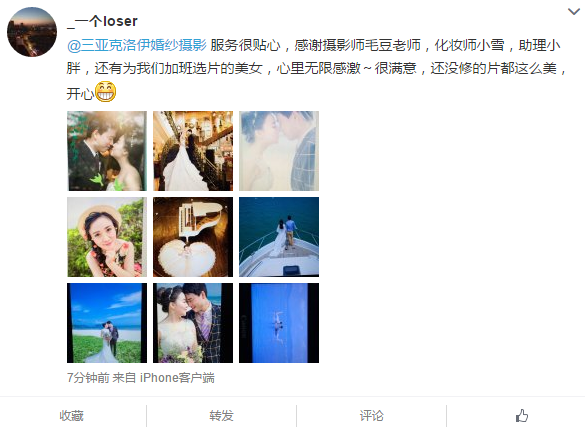
Task: Click the 转发 repost button
Action: coord(222,415)
